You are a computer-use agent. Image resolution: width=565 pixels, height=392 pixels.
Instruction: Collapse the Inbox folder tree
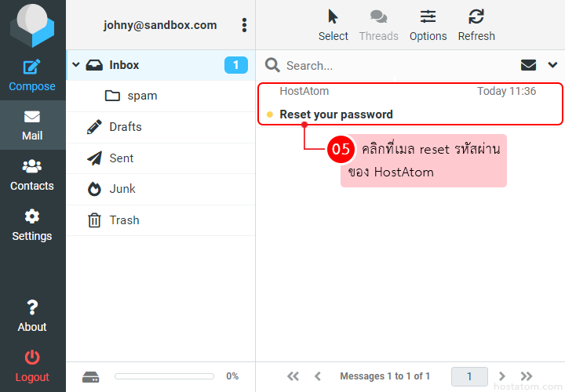pyautogui.click(x=76, y=65)
